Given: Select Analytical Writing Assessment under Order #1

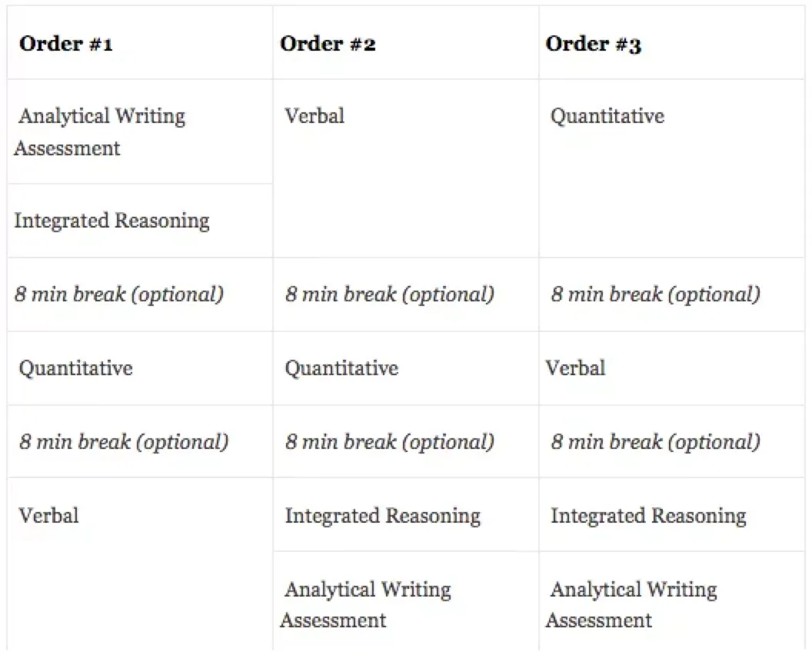Looking at the screenshot, I should 100,131.
